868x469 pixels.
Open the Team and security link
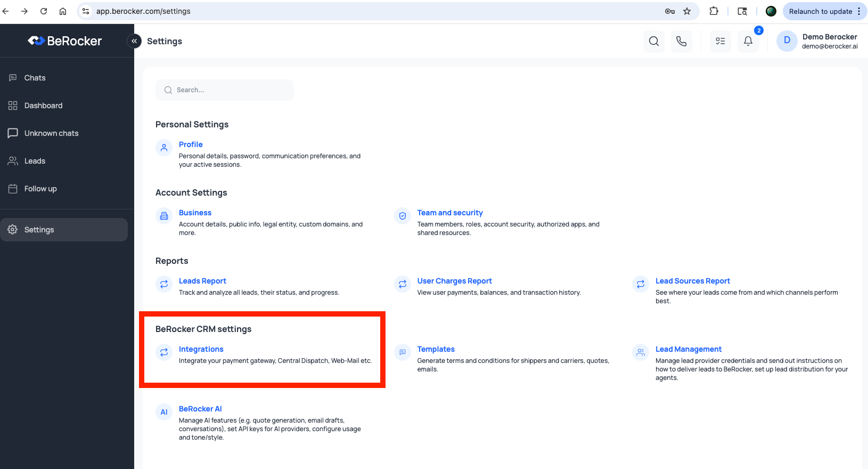coord(450,213)
